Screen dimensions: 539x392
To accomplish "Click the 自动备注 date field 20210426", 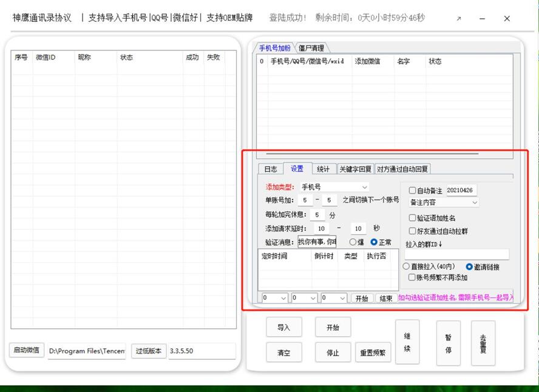I will (x=461, y=190).
